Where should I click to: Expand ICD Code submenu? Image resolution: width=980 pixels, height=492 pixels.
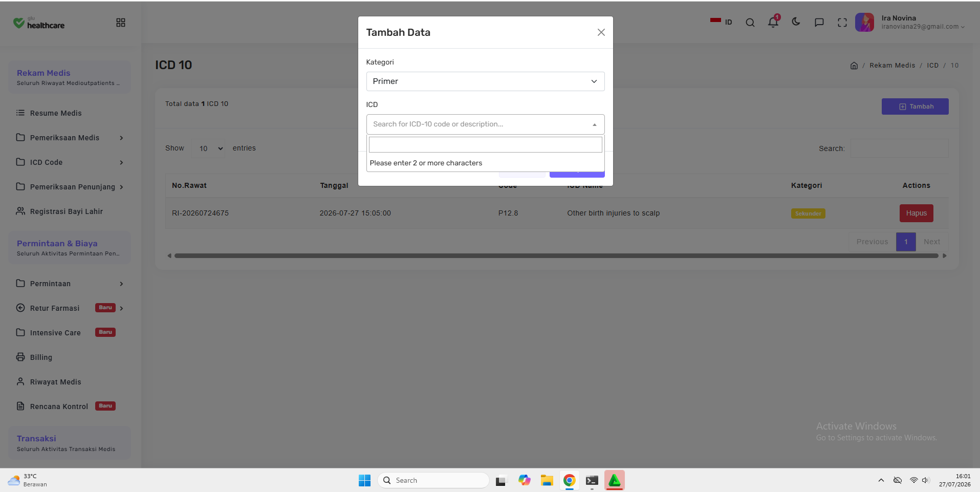click(x=70, y=162)
